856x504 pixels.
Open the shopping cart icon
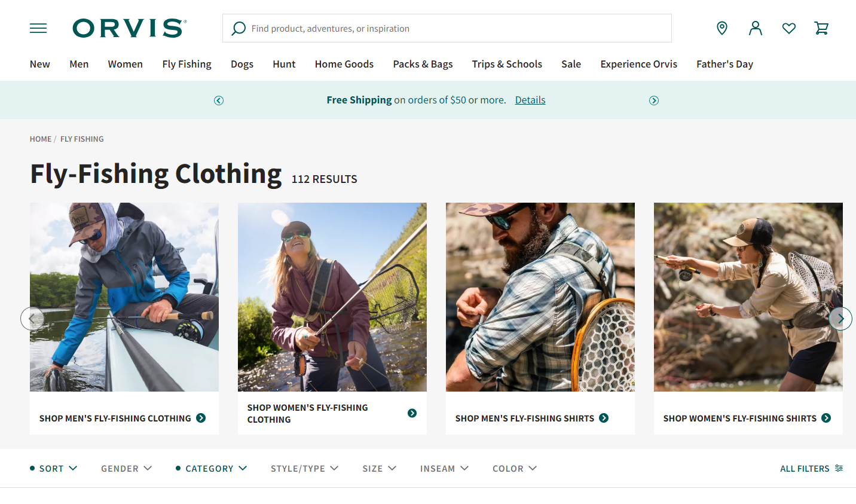[x=821, y=28]
